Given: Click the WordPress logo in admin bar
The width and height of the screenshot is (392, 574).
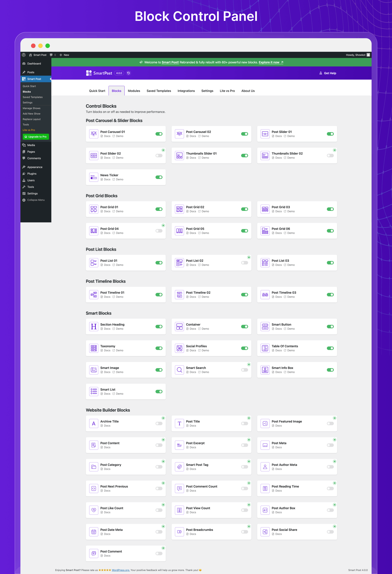Looking at the screenshot, I should 24,55.
